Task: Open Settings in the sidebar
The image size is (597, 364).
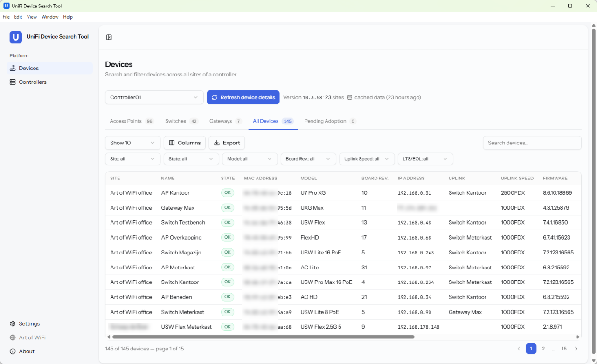Action: point(50,323)
